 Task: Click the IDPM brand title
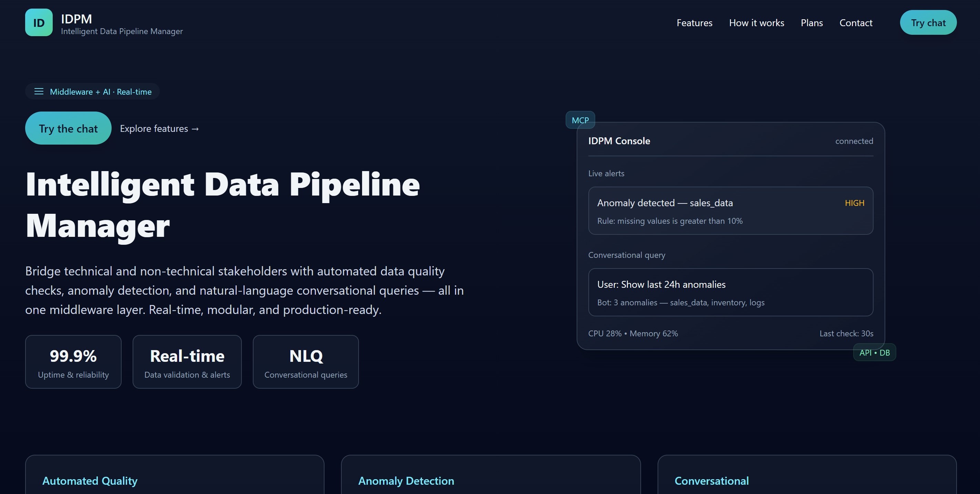[76, 19]
